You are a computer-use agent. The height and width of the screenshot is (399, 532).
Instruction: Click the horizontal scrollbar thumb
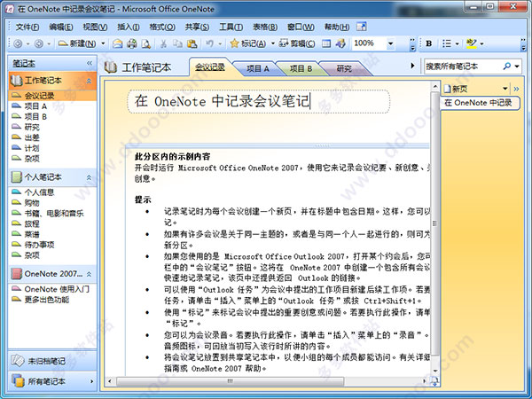[x=230, y=381]
